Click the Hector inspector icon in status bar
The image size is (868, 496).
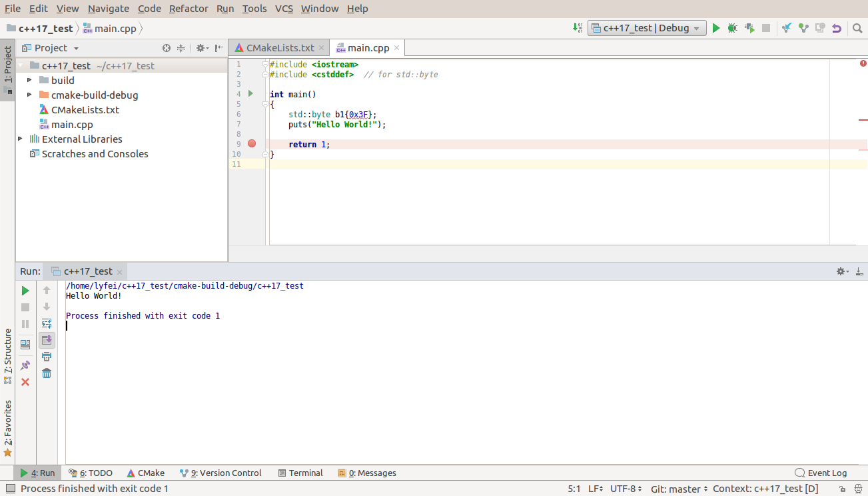tap(857, 489)
